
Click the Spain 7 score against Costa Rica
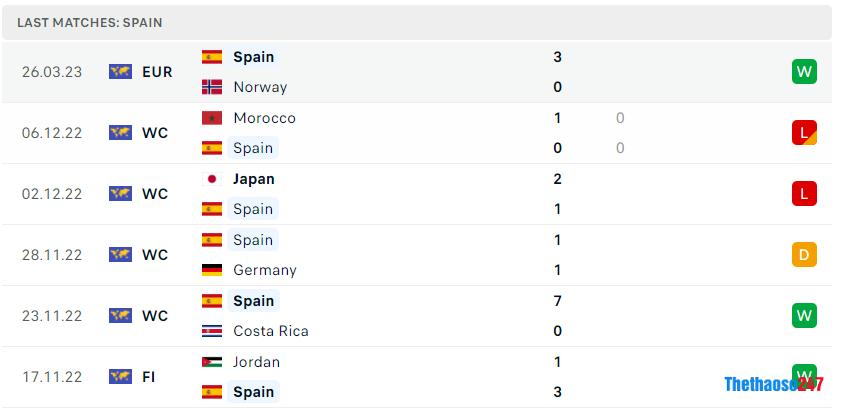pyautogui.click(x=557, y=301)
